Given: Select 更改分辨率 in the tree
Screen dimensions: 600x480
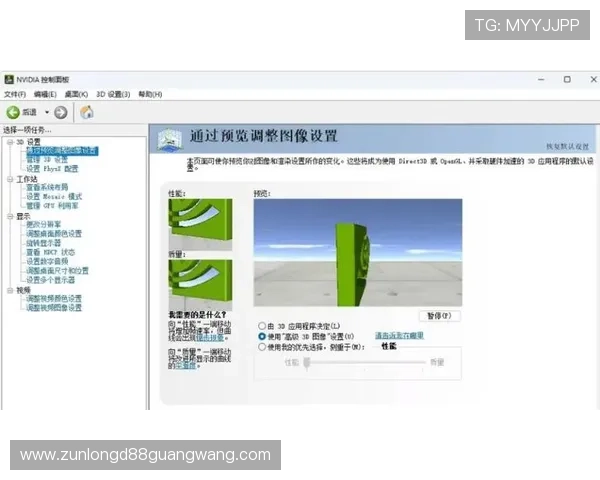Looking at the screenshot, I should [43, 224].
